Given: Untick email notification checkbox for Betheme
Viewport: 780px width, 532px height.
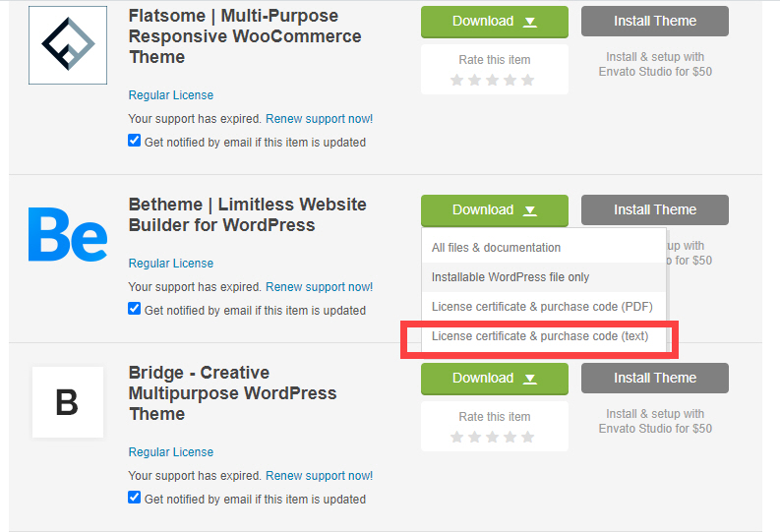Looking at the screenshot, I should pyautogui.click(x=135, y=308).
